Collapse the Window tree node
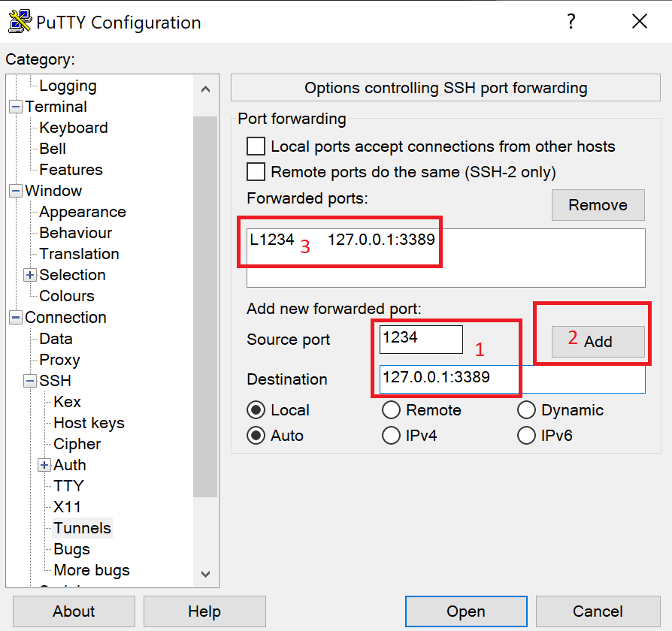672x631 pixels. [16, 191]
